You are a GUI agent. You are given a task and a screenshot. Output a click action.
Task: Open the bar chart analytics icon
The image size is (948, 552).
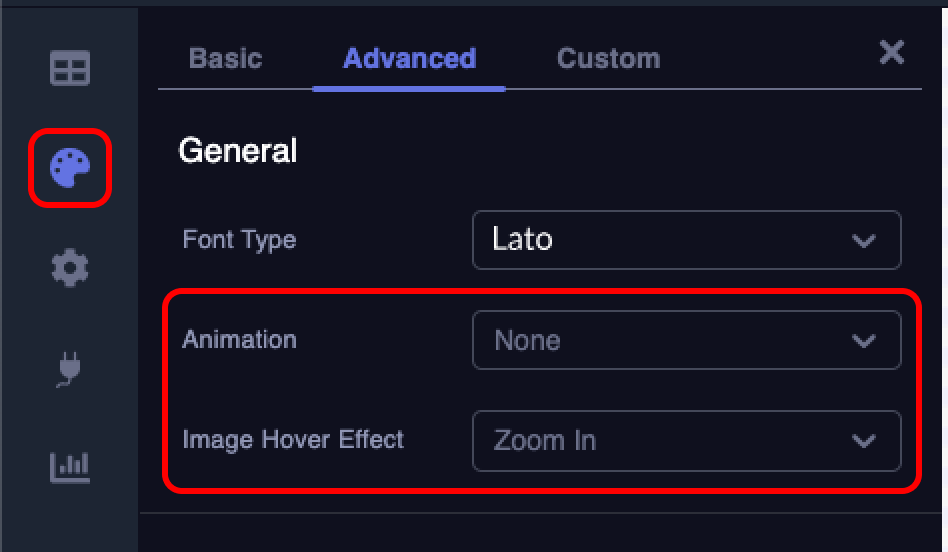coord(70,466)
